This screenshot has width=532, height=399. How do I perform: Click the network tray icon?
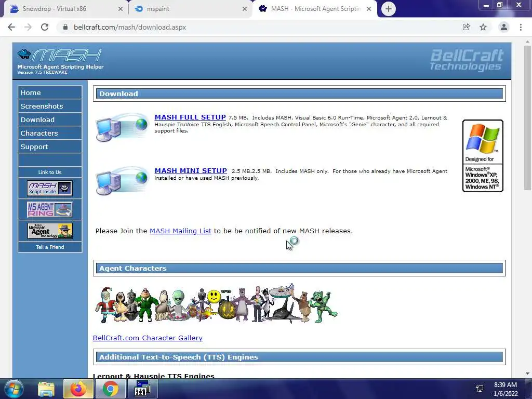pyautogui.click(x=480, y=389)
